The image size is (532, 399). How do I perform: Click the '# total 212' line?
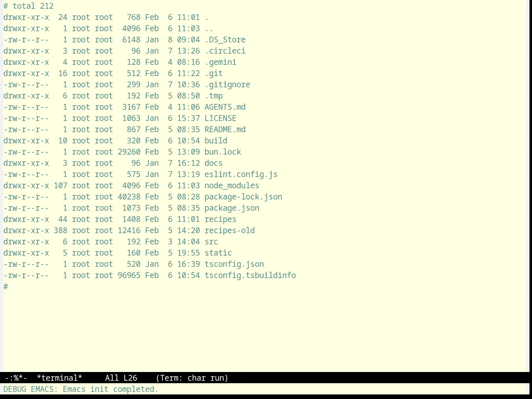[x=28, y=6]
